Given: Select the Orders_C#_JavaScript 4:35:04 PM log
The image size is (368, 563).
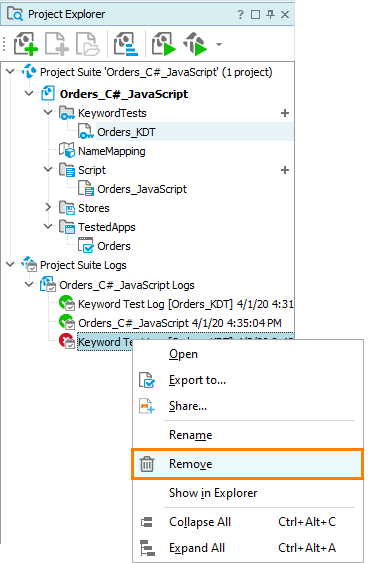Looking at the screenshot, I should (x=180, y=323).
